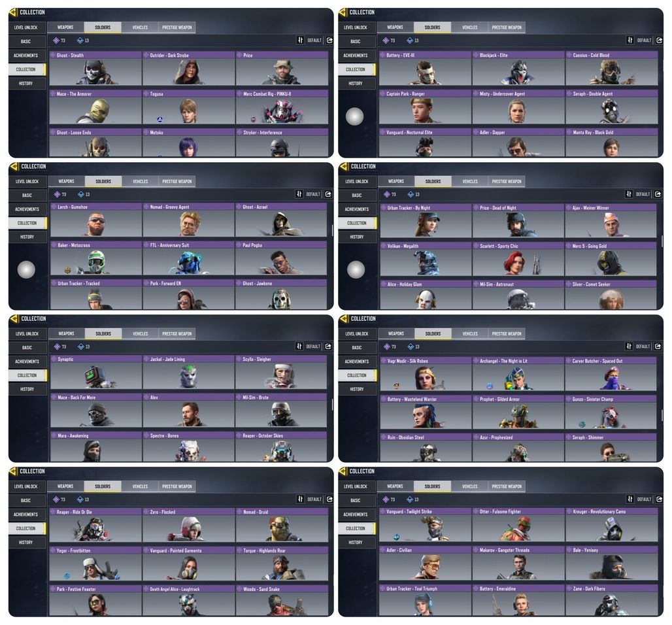The height and width of the screenshot is (625, 672).
Task: Click small blue icon on Yegor - Frostbitten card
Action: (67, 576)
